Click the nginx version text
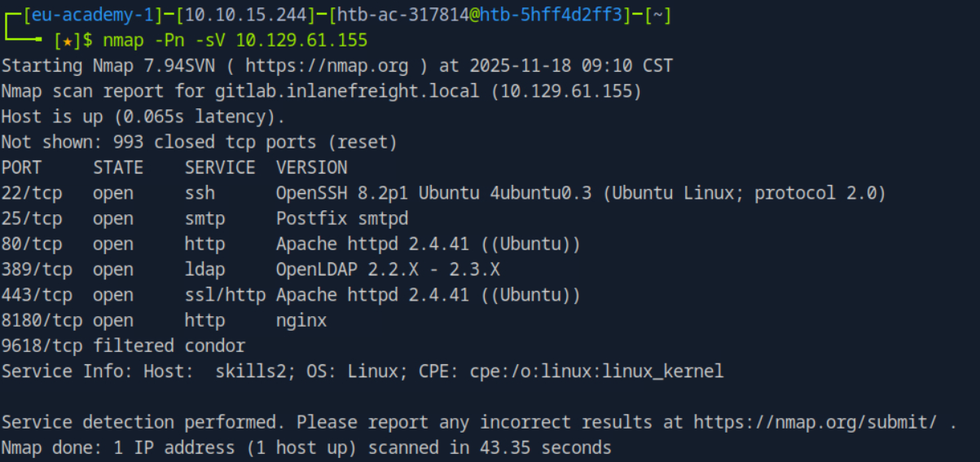 [301, 320]
